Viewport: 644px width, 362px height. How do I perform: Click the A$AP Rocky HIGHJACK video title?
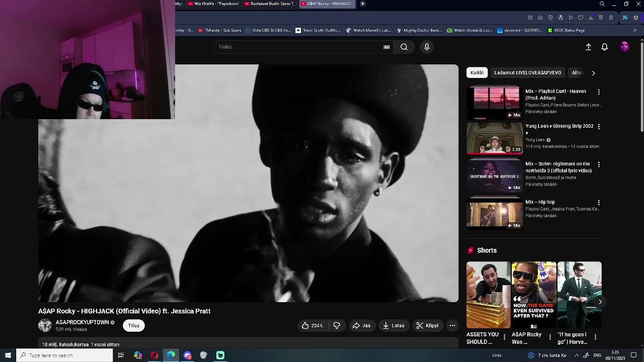pos(124,311)
